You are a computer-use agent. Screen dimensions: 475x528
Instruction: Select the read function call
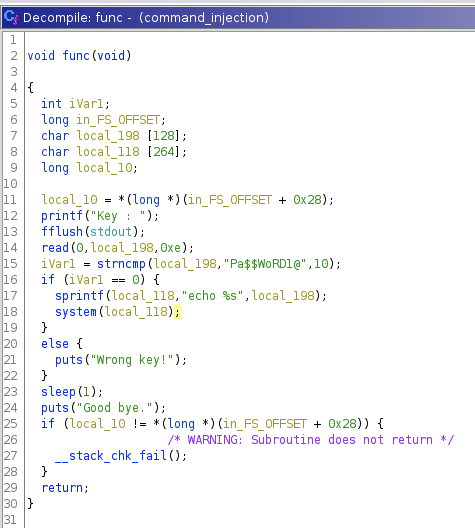55,248
